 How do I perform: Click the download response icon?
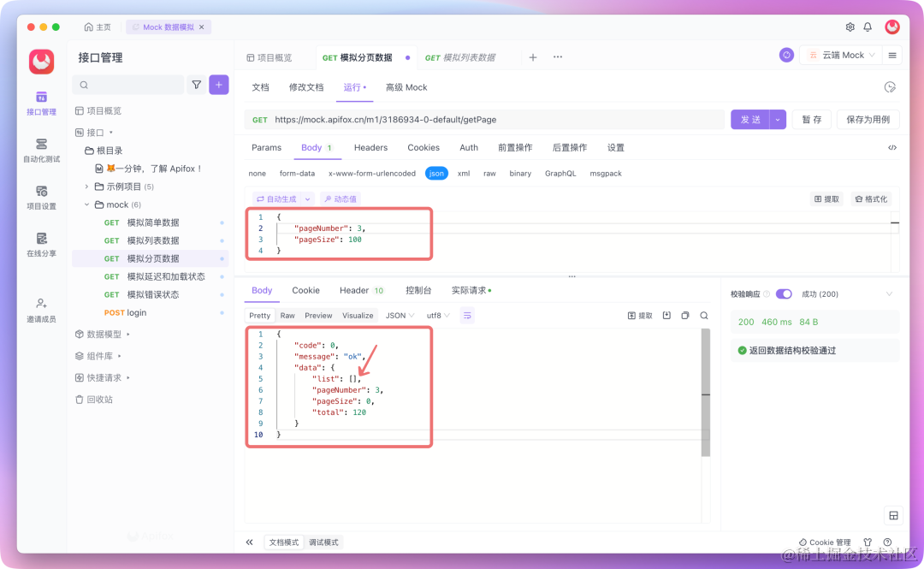point(666,316)
